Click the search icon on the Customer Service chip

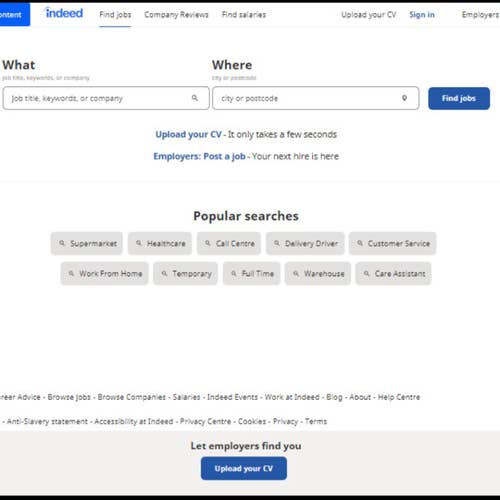360,243
